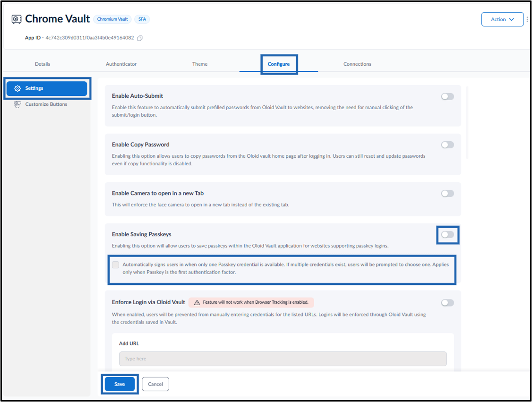This screenshot has height=402, width=532.
Task: Switch to the Details tab
Action: [43, 64]
